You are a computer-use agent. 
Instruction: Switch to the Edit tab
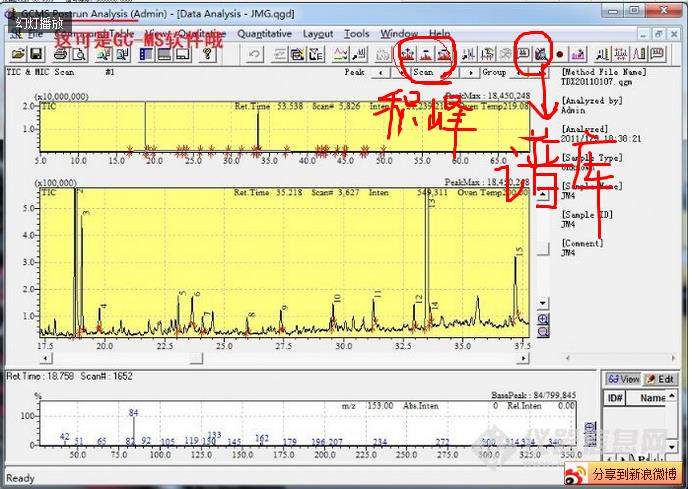click(x=660, y=379)
